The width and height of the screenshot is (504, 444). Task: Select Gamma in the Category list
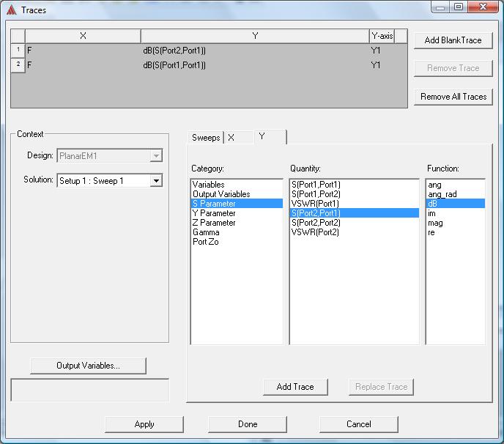point(237,232)
